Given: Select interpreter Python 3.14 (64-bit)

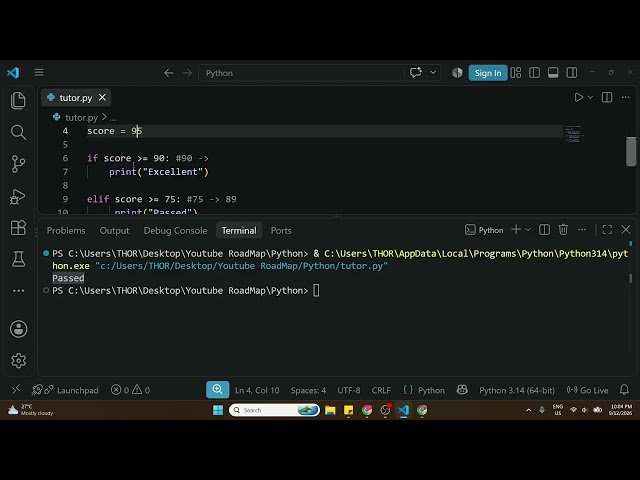Looking at the screenshot, I should click(517, 391).
